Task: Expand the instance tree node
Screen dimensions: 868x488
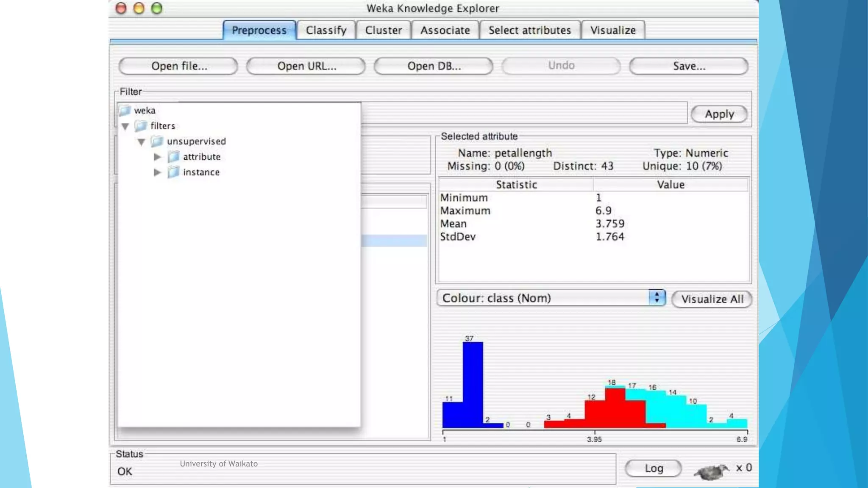Action: 157,172
